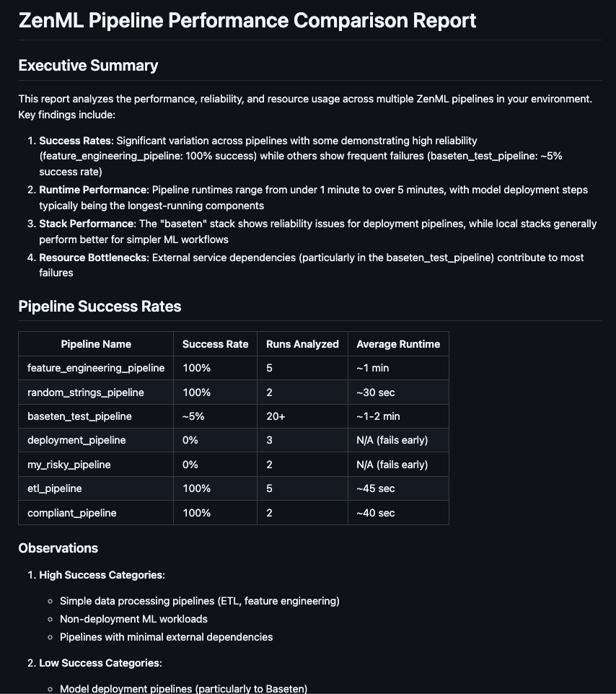Click the report title heading
Image resolution: width=616 pixels, height=694 pixels.
(x=247, y=20)
